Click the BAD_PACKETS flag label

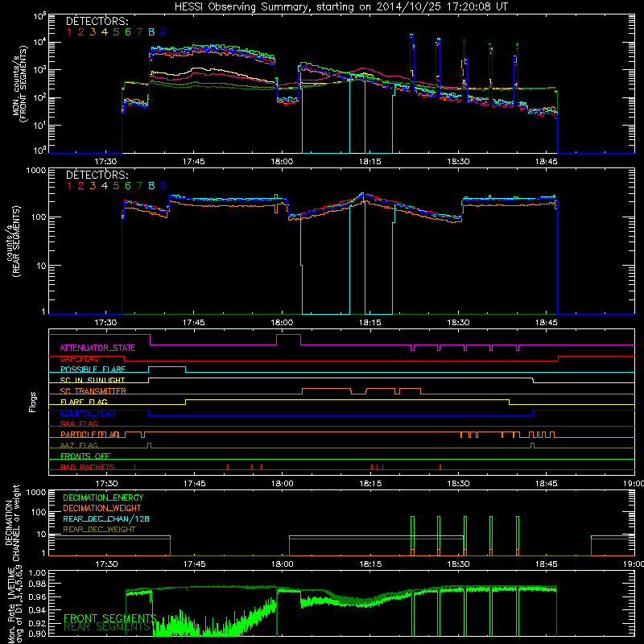point(88,467)
